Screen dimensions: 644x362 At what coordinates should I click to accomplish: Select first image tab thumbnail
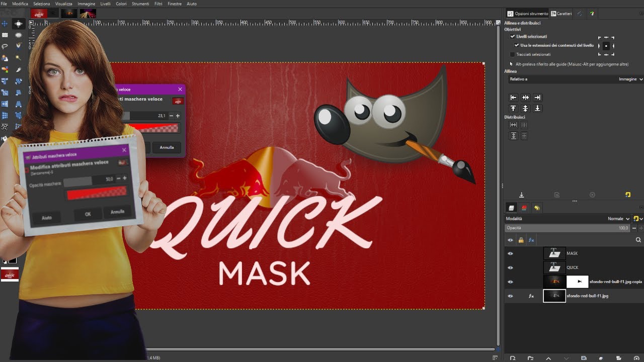[x=39, y=14]
